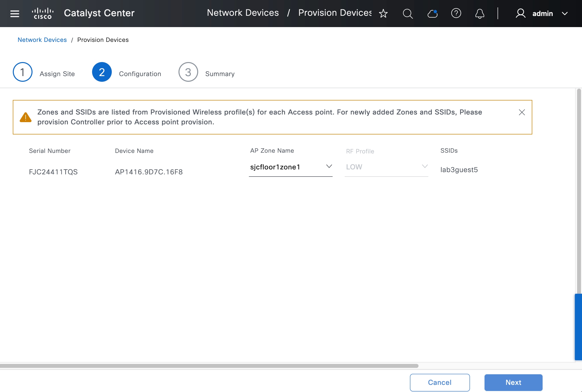Dismiss the Zones and SSIDs warning banner
582x392 pixels.
tap(521, 112)
